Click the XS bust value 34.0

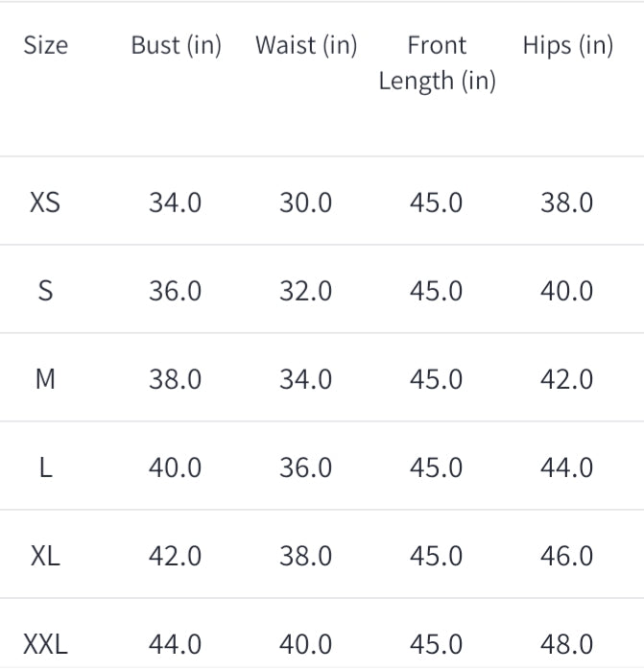pos(175,203)
